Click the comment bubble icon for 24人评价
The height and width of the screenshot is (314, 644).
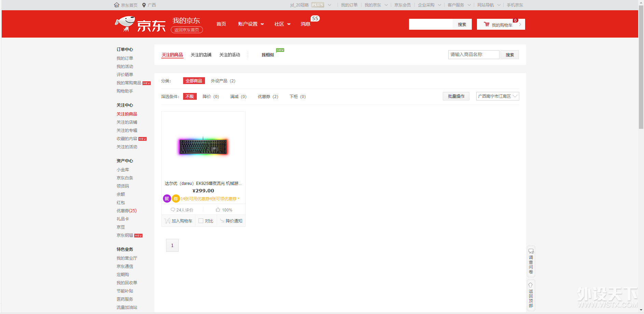(x=173, y=210)
